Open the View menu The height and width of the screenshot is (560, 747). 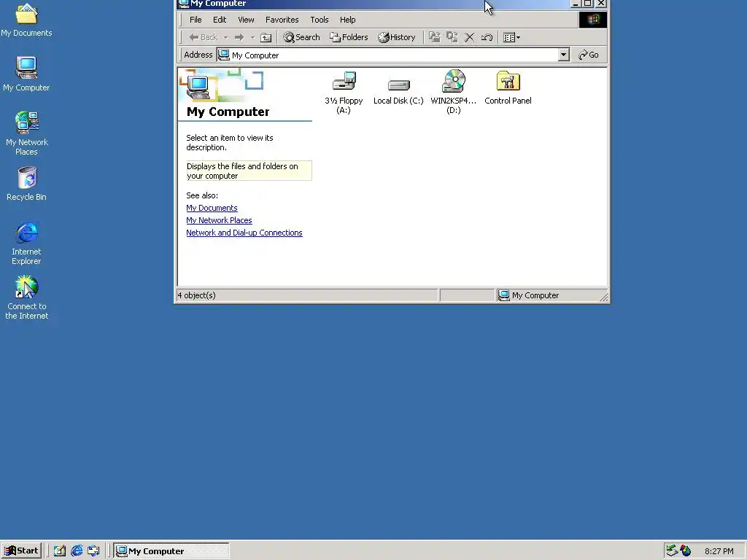pyautogui.click(x=246, y=20)
